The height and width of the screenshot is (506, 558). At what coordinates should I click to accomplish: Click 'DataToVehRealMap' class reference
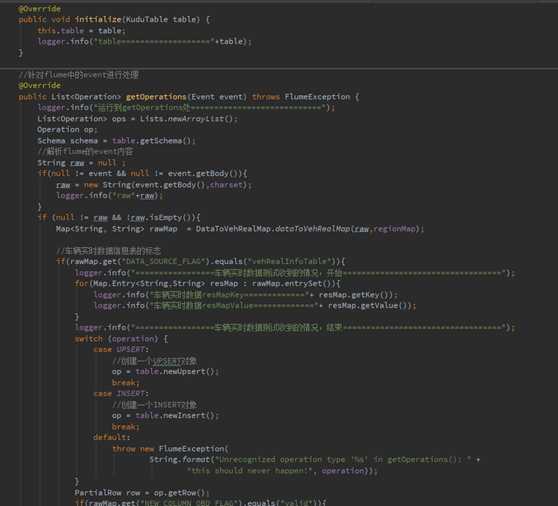(x=233, y=229)
